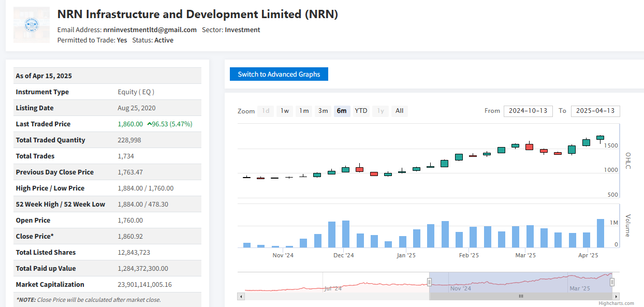
Task: Click the navigator scrollbar thumb grip
Action: pyautogui.click(x=521, y=296)
